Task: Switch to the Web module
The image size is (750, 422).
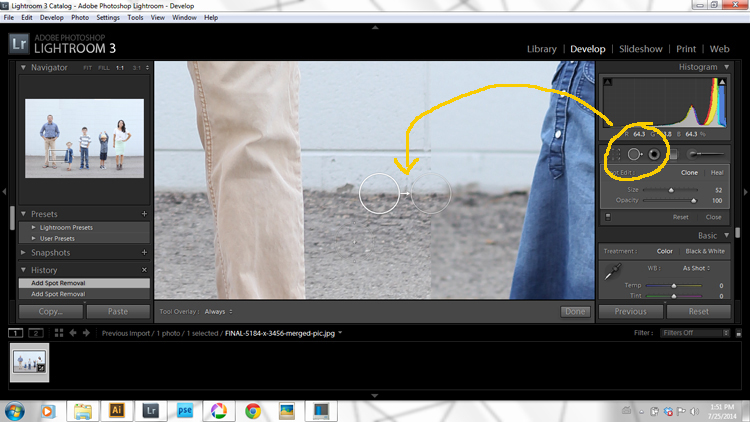Action: pos(719,49)
